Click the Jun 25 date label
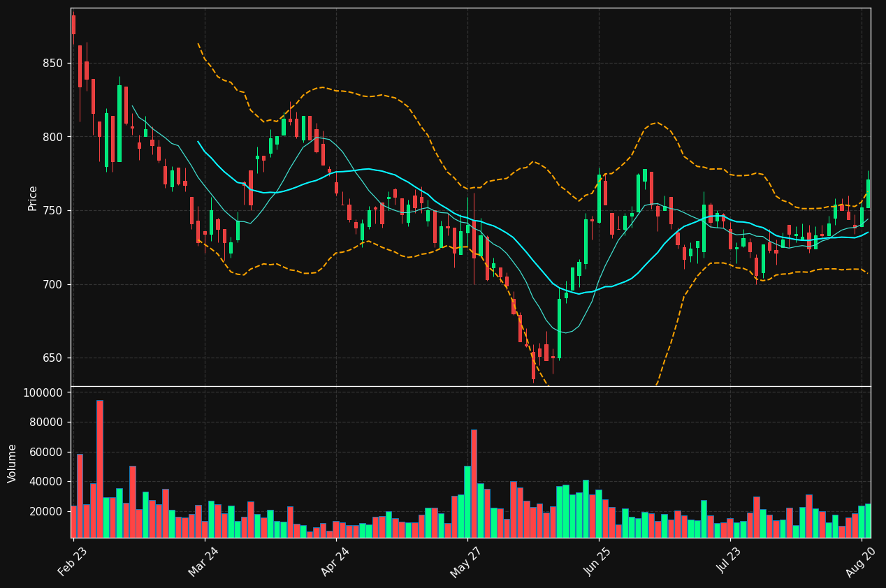This screenshot has height=588, width=886. tap(599, 561)
